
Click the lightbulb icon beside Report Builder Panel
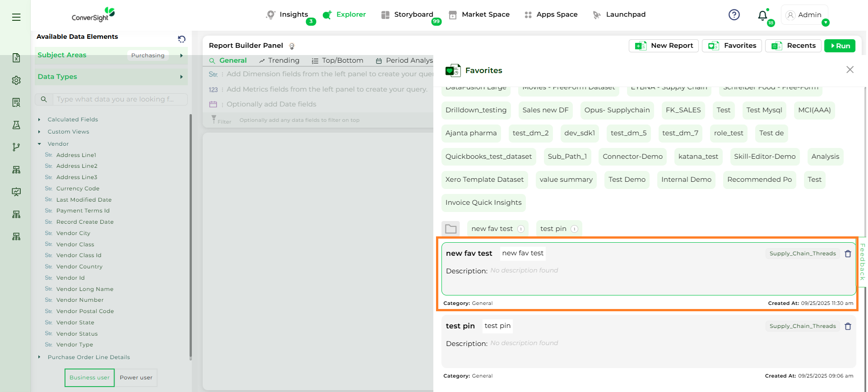292,46
